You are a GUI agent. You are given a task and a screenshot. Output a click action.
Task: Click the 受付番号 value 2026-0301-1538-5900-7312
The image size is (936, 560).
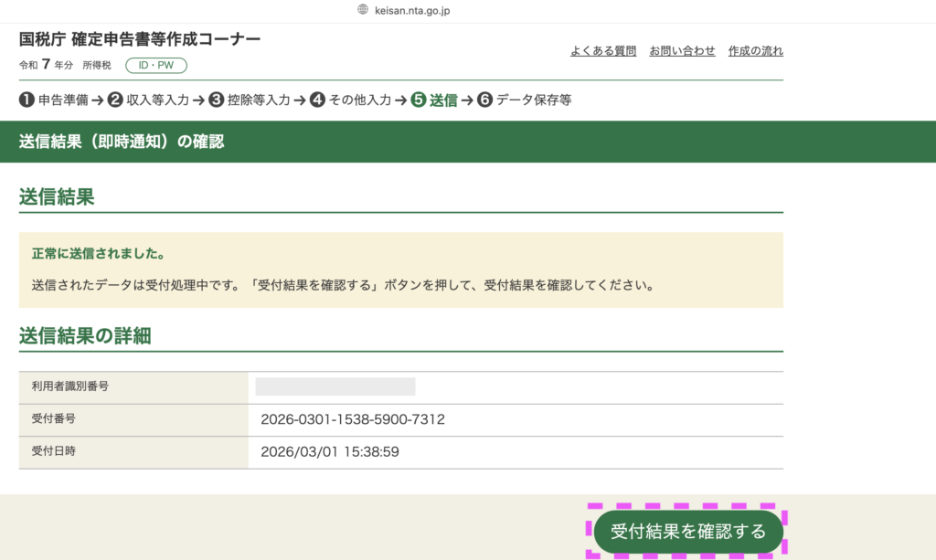coord(353,419)
